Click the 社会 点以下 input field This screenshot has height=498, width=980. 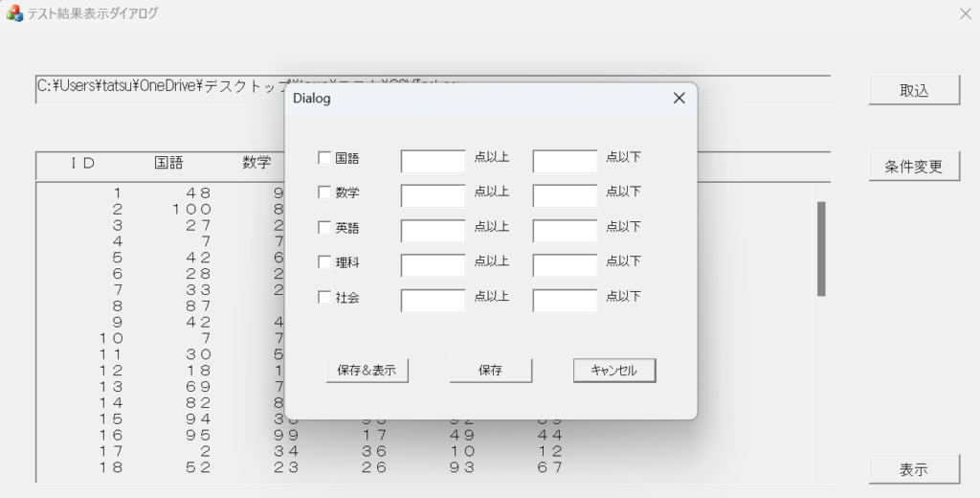coord(565,300)
